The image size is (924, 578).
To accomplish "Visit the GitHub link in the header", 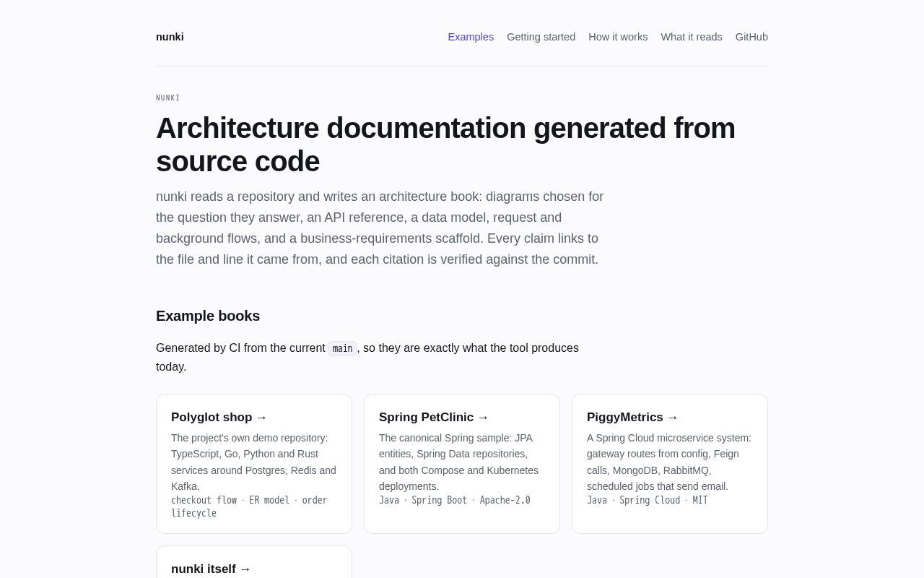I will pos(751,37).
